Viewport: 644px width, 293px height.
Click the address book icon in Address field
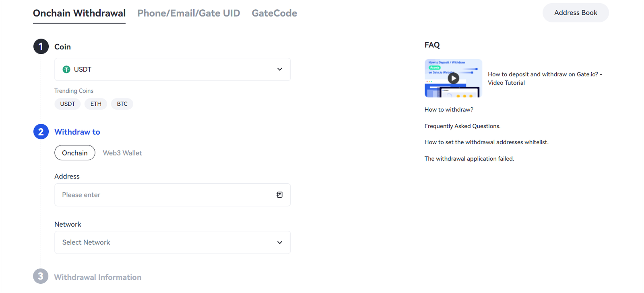(279, 195)
